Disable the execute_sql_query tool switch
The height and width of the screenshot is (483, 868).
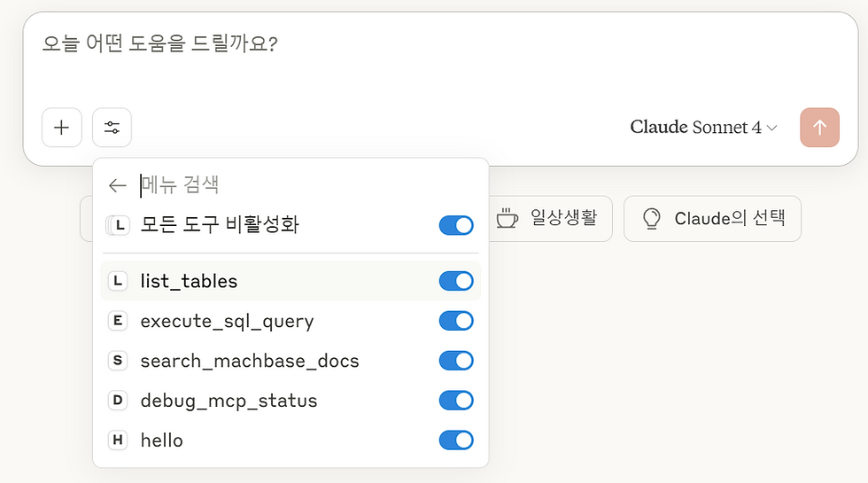click(456, 321)
